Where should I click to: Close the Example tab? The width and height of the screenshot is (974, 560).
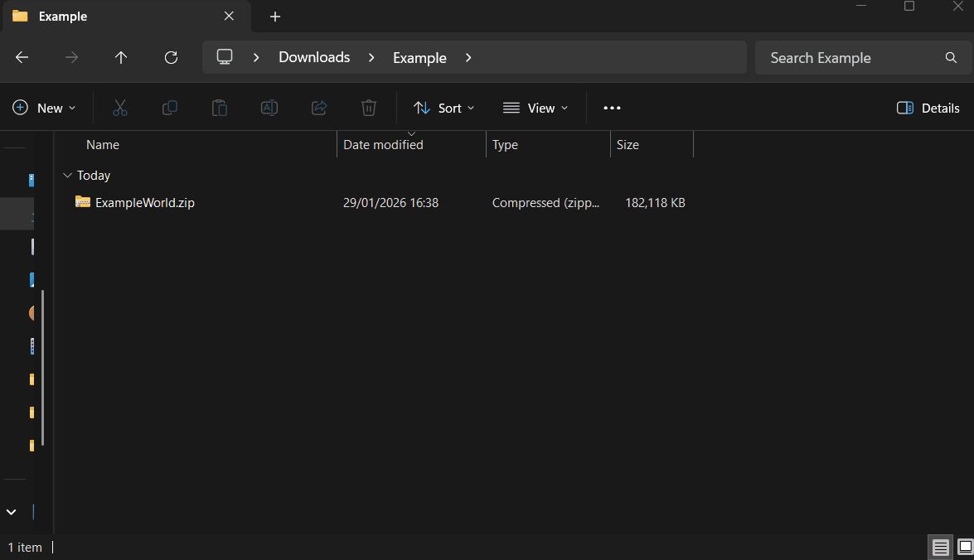(230, 16)
